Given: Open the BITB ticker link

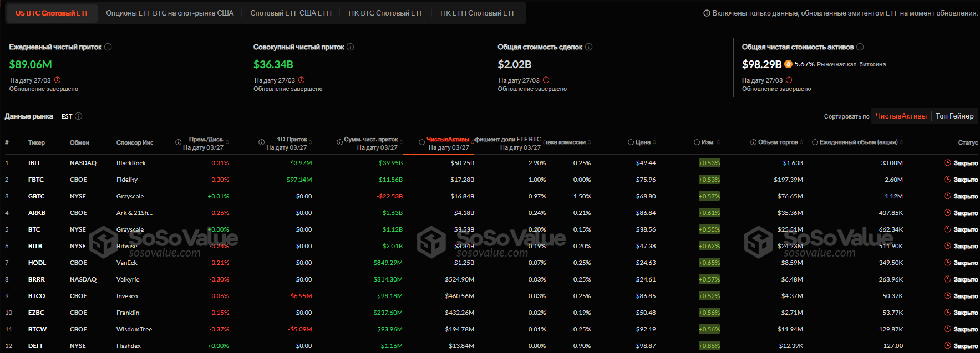Looking at the screenshot, I should pos(35,246).
